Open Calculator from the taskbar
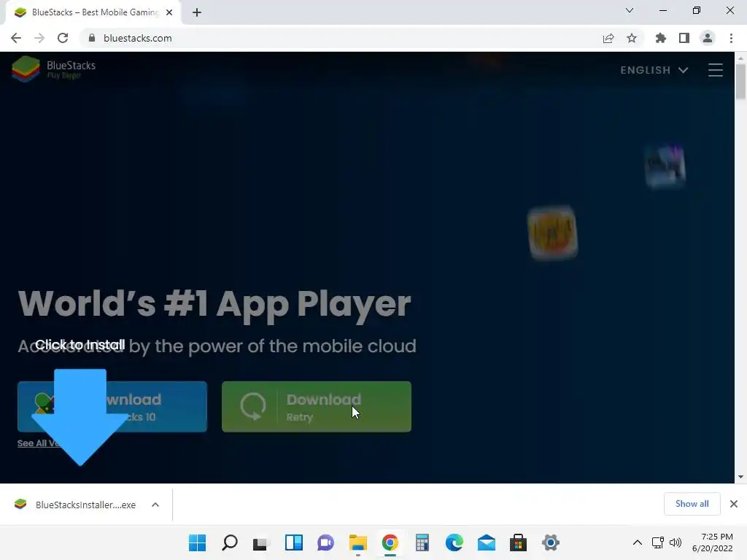747x560 pixels. [x=422, y=542]
